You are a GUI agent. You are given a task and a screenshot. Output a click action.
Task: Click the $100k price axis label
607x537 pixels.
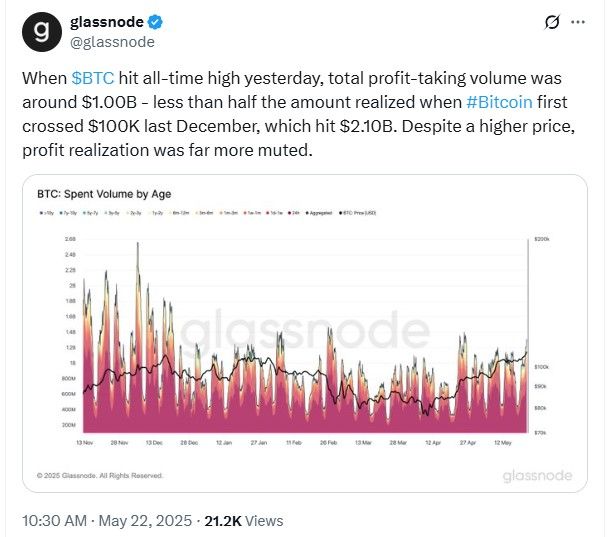click(541, 367)
